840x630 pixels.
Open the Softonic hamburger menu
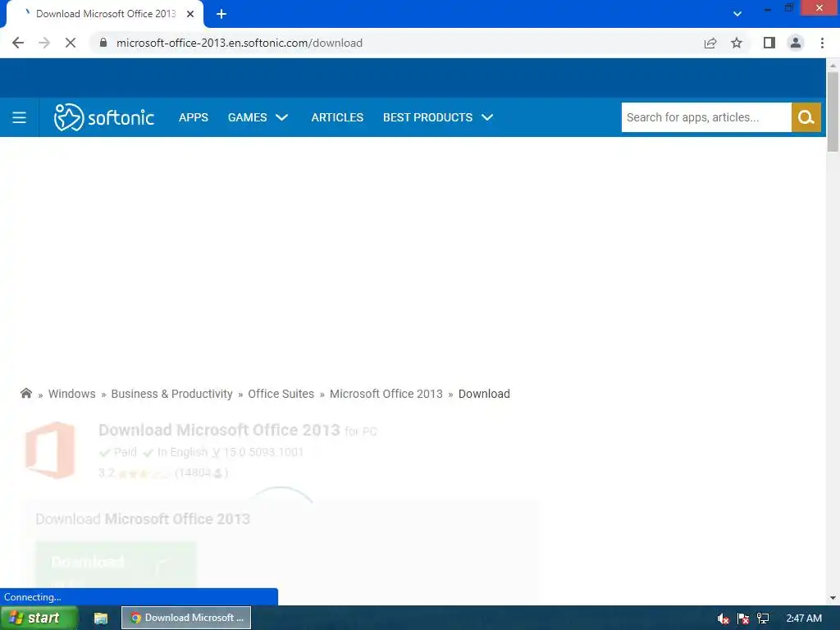(20, 117)
